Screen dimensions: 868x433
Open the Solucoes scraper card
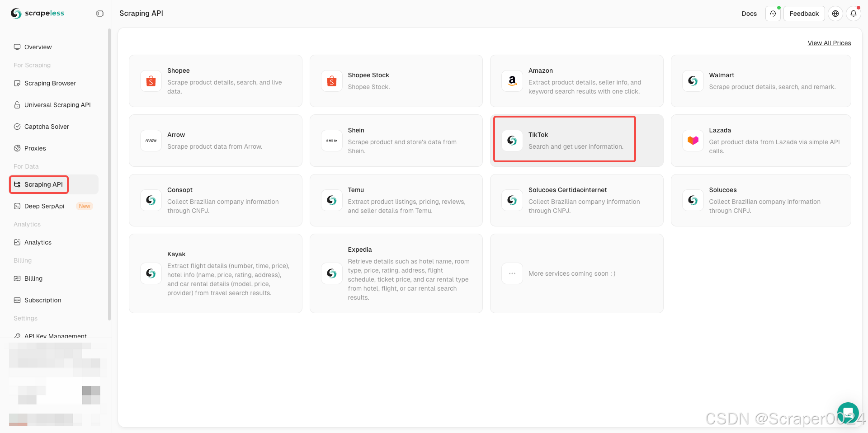pos(761,200)
